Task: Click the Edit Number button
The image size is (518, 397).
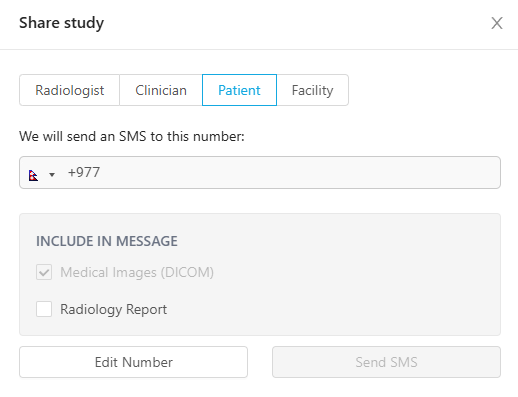Action: (133, 362)
